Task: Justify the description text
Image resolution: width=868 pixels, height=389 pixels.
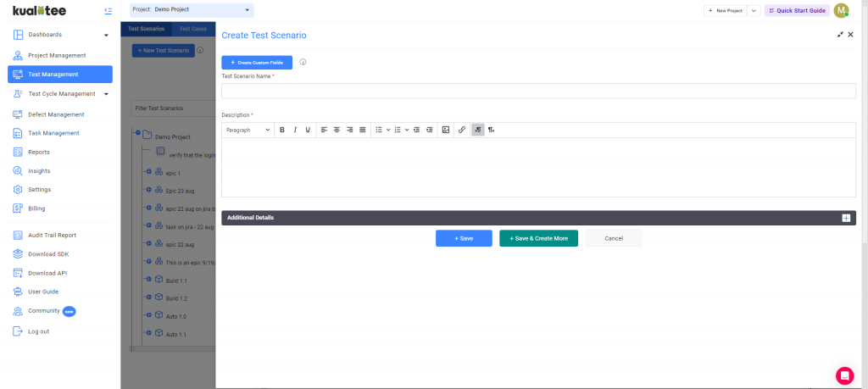Action: coord(363,130)
